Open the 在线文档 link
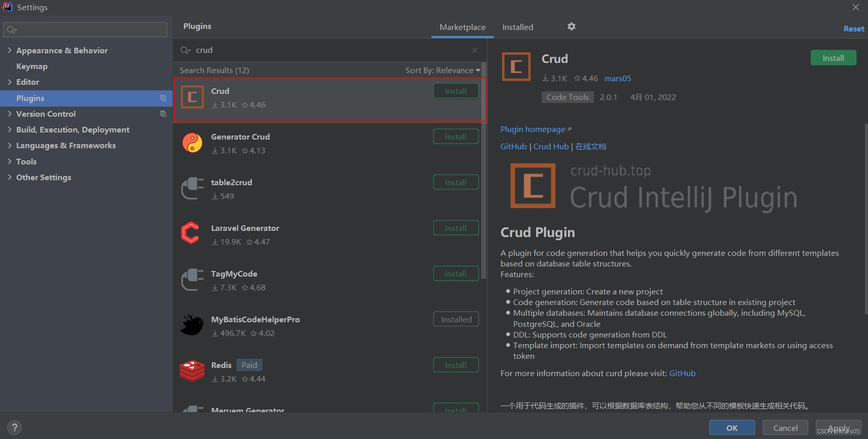 coord(591,147)
